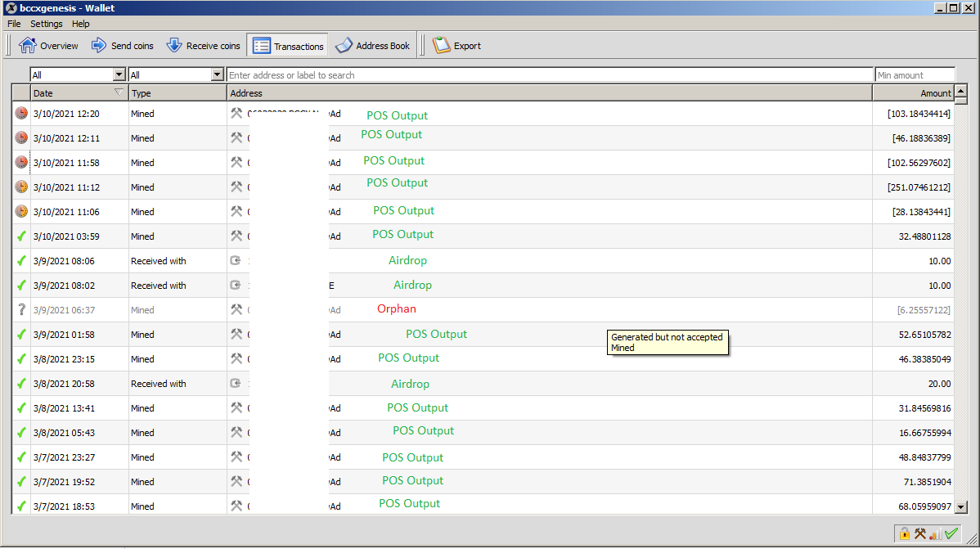The width and height of the screenshot is (980, 549).
Task: Click the received arrow icon in 3/9/2021 08:02 row
Action: point(236,285)
